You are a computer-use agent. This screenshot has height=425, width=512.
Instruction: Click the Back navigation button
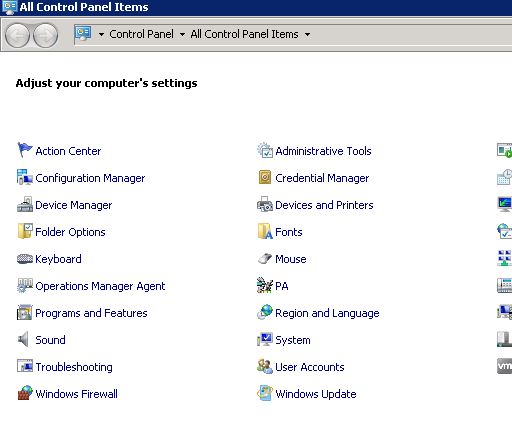coord(17,35)
